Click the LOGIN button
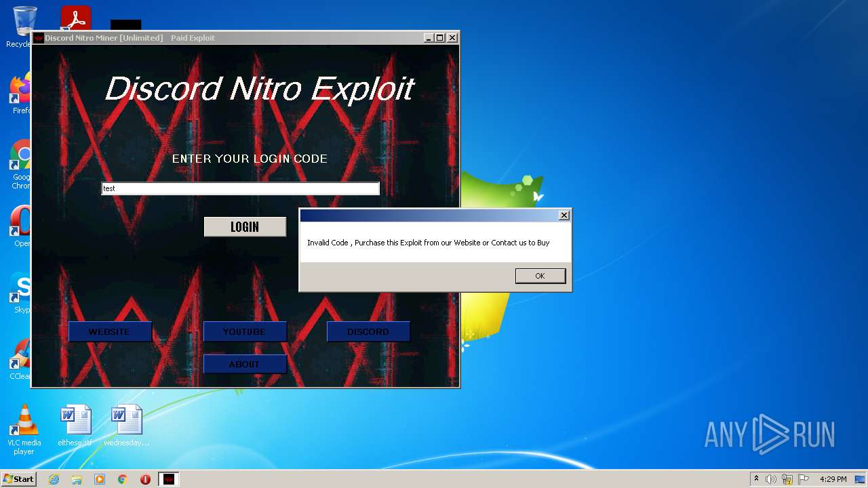This screenshot has width=868, height=488. pyautogui.click(x=245, y=227)
